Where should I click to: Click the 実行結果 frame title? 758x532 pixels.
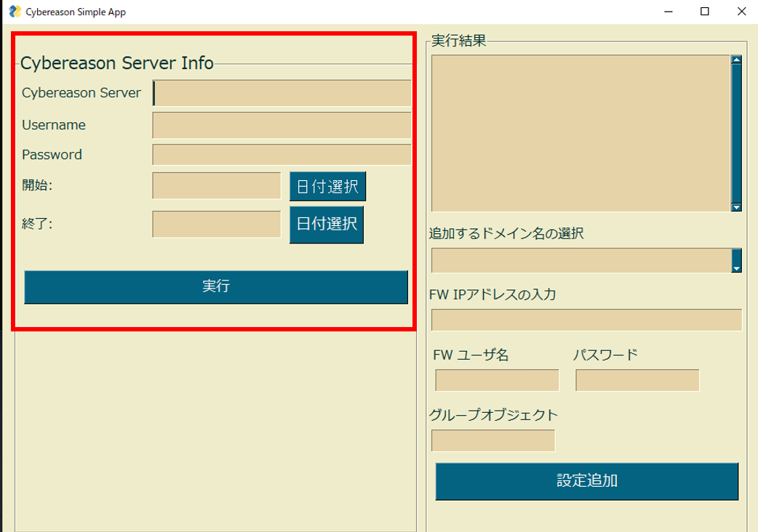459,41
